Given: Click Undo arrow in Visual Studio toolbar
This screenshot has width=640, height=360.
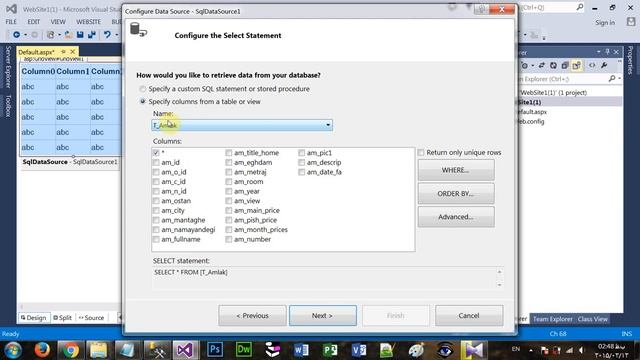Looking at the screenshot, I should (x=107, y=35).
